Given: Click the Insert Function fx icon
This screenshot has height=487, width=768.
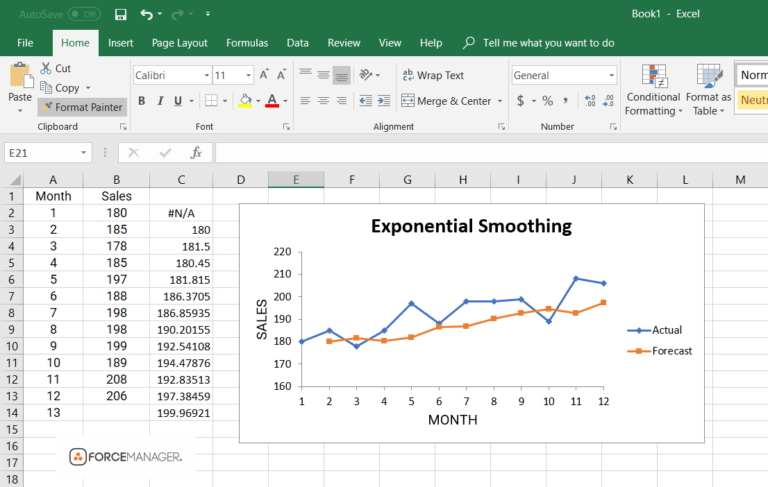Looking at the screenshot, I should click(x=196, y=153).
